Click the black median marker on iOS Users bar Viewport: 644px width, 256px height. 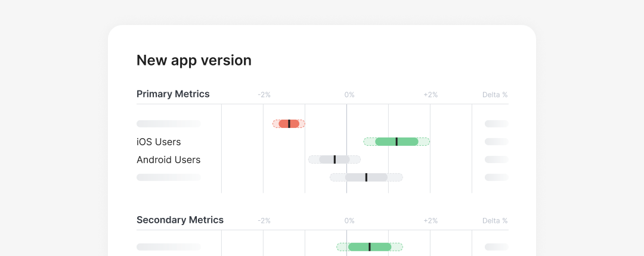point(397,142)
